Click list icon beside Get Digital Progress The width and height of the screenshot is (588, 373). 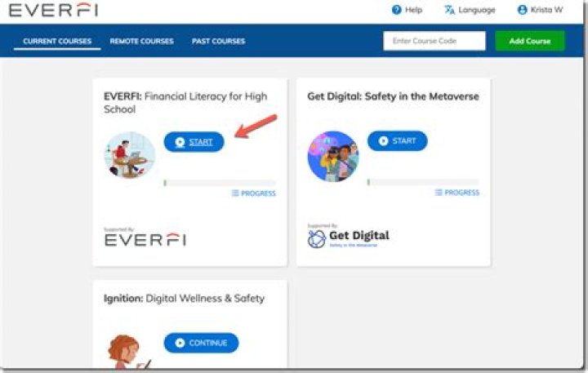(439, 193)
